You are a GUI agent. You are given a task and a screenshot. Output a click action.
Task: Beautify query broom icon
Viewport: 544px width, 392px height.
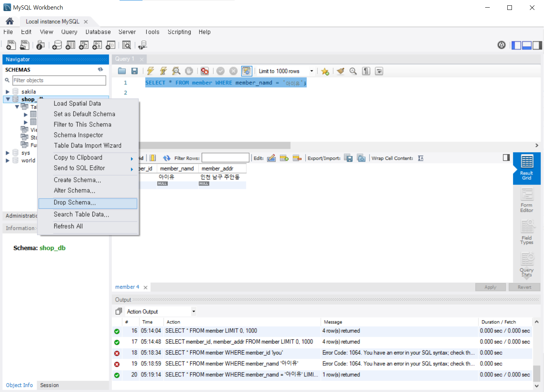coord(340,71)
